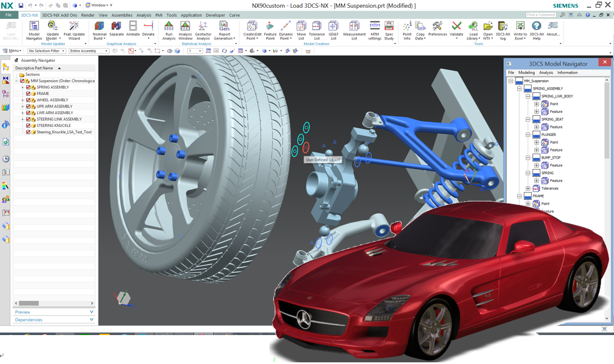Choose the Dynamic Point tool
Screen dimensions: 614x364
point(286,30)
